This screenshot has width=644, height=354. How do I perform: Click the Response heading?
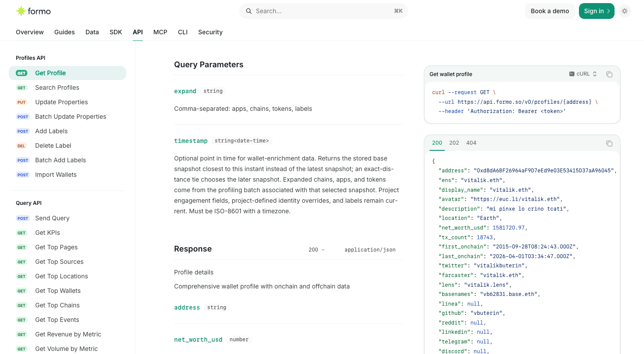pyautogui.click(x=193, y=249)
